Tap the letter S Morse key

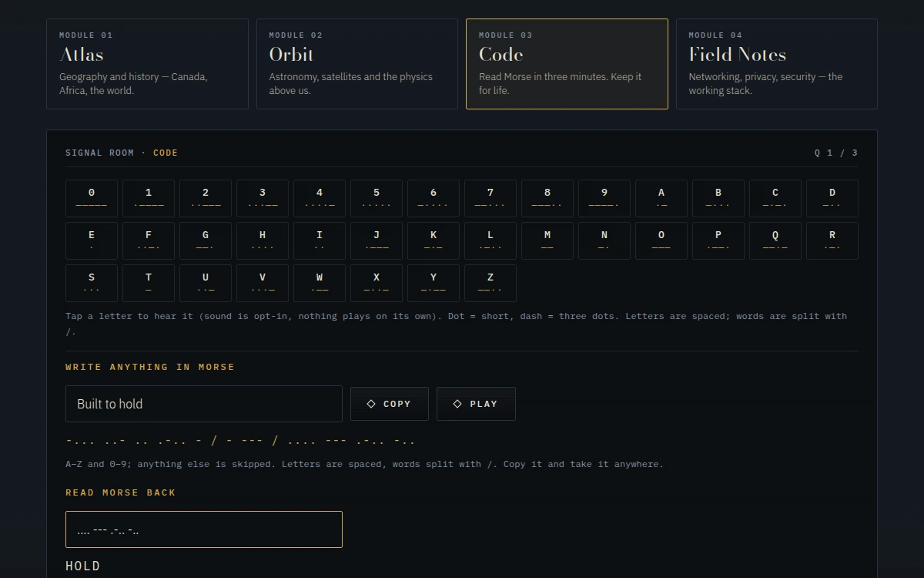point(92,283)
